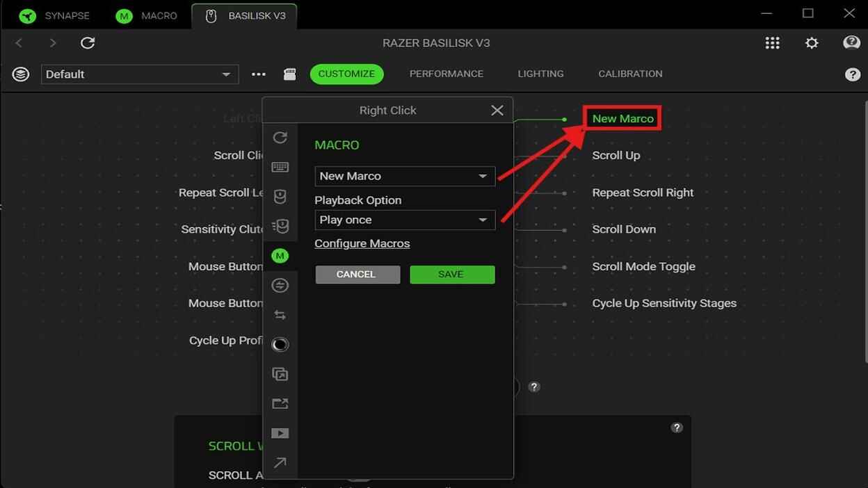Click the help icon beside Calibration

pos(852,74)
